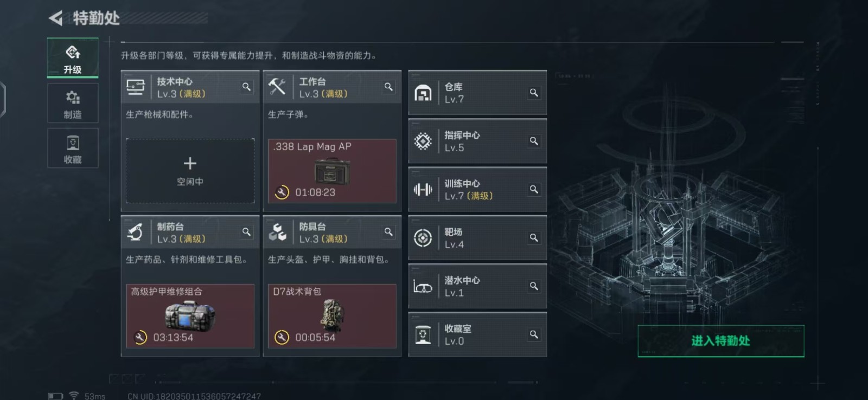Screen dimensions: 868x400
Task: Inspect 制药台 using its magnifier icon
Action: point(246,232)
